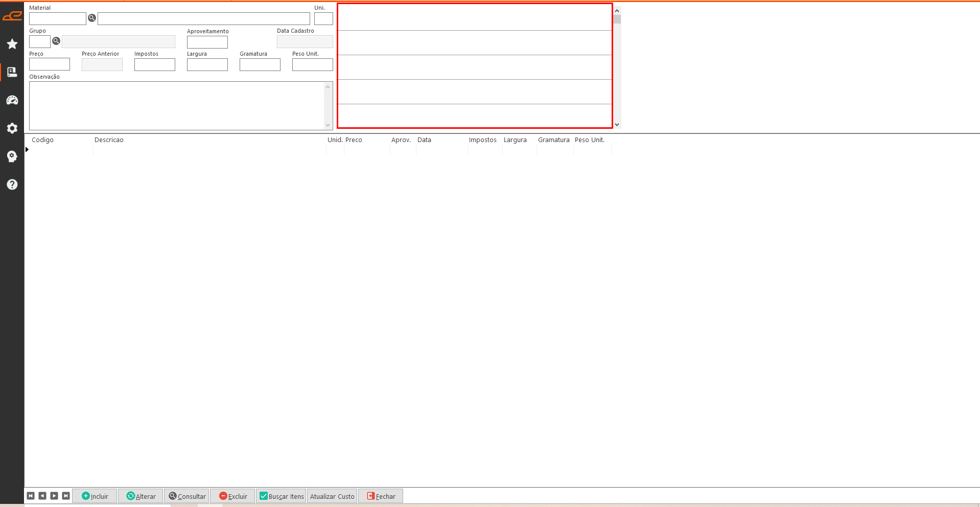Go to the next record
980x507 pixels.
tap(54, 496)
